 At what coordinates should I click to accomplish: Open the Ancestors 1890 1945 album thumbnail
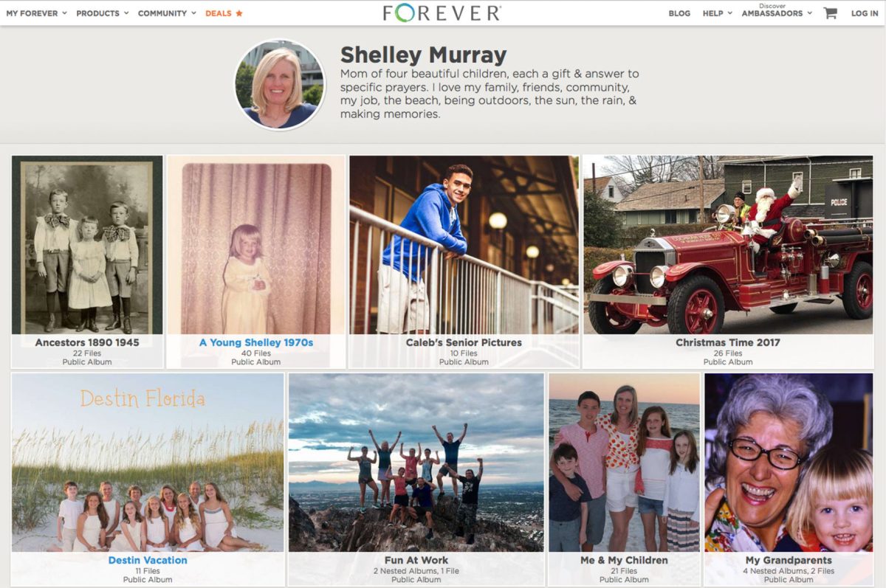click(87, 245)
